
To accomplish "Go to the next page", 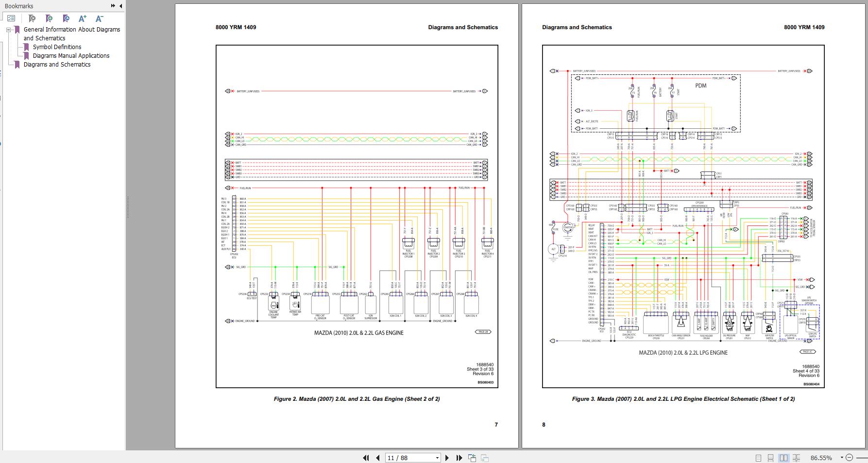I will point(447,458).
